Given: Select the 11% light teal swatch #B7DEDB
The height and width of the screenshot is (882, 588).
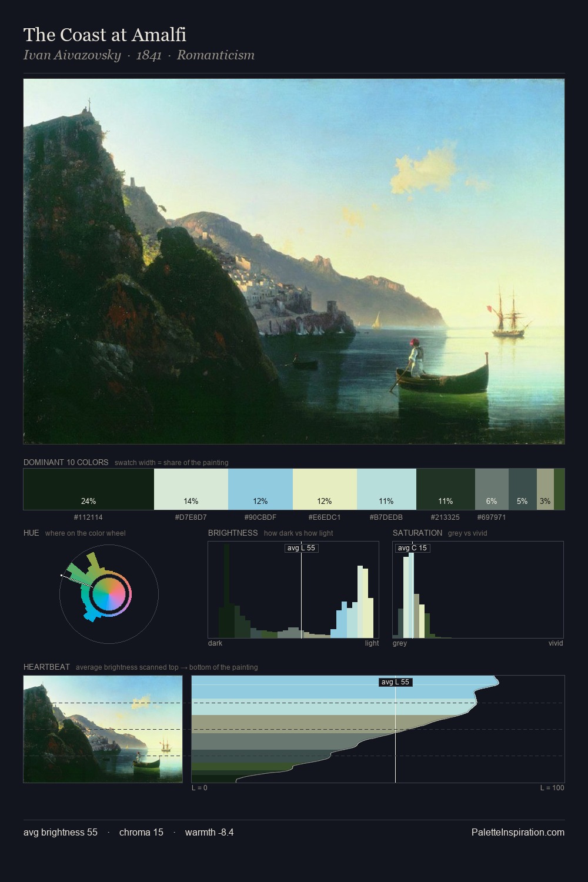Looking at the screenshot, I should [x=386, y=489].
